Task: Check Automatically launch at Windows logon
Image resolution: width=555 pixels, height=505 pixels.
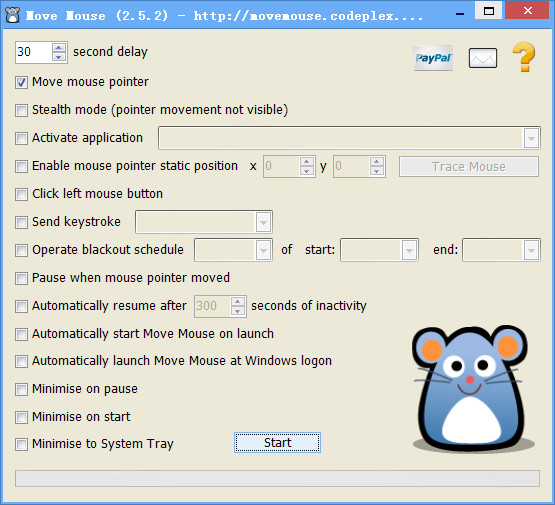Action: coord(21,361)
